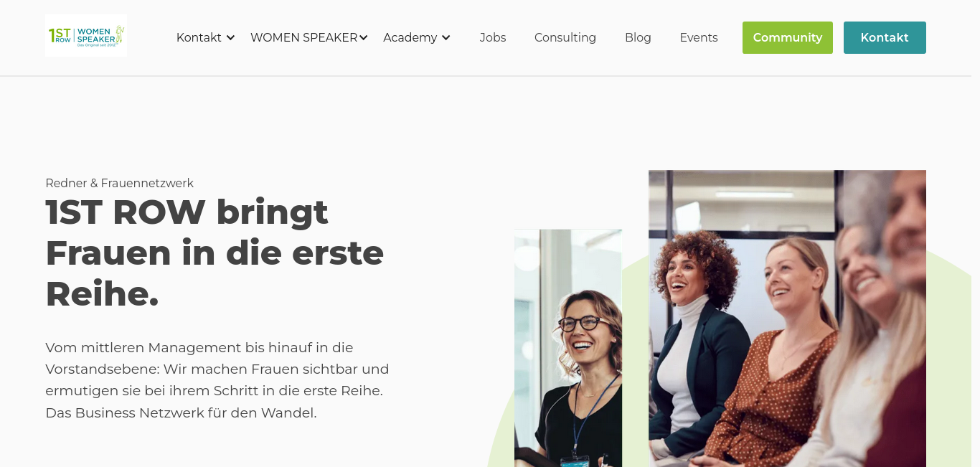This screenshot has width=980, height=467.
Task: Open the Consulting page
Action: [x=565, y=37]
